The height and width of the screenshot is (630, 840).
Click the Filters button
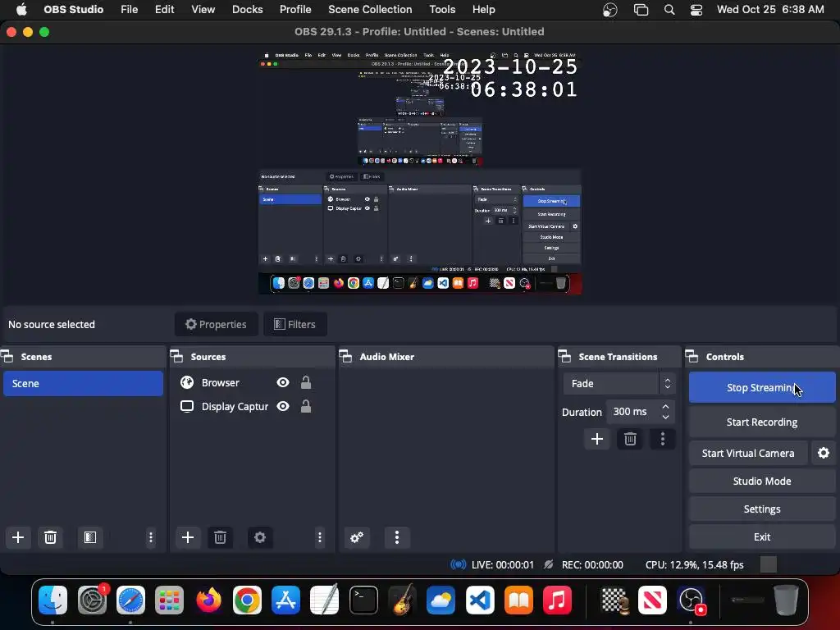click(295, 324)
